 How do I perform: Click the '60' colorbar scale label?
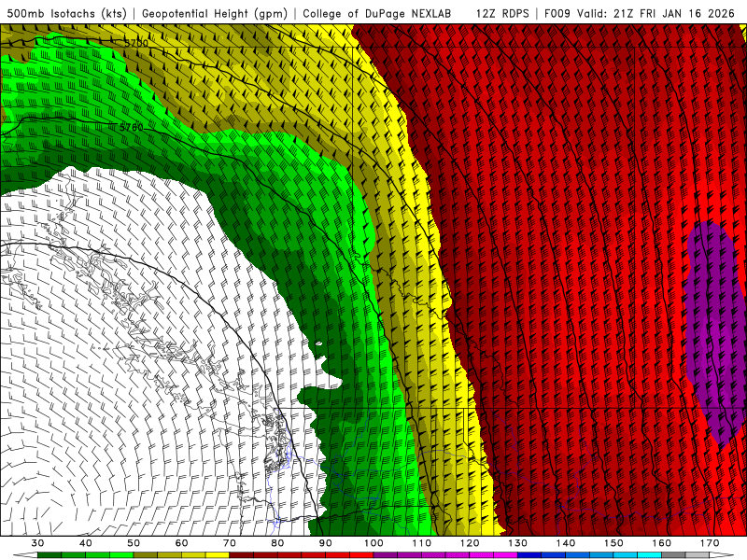(x=181, y=543)
